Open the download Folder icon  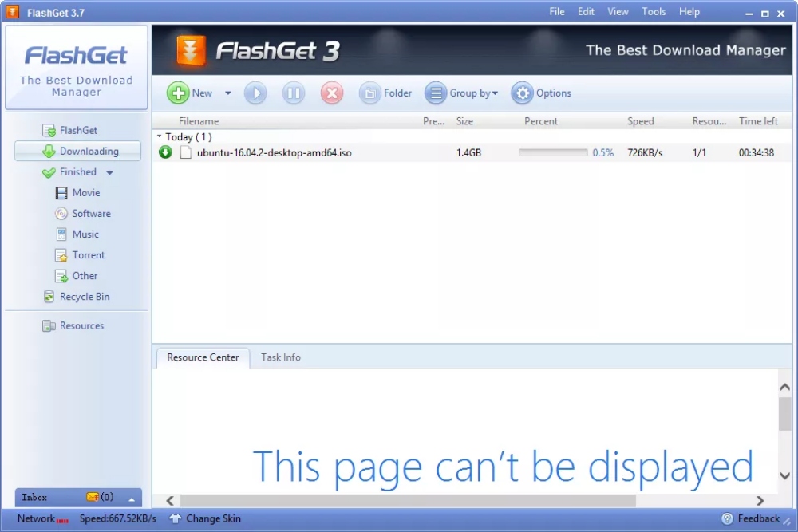[x=370, y=93]
